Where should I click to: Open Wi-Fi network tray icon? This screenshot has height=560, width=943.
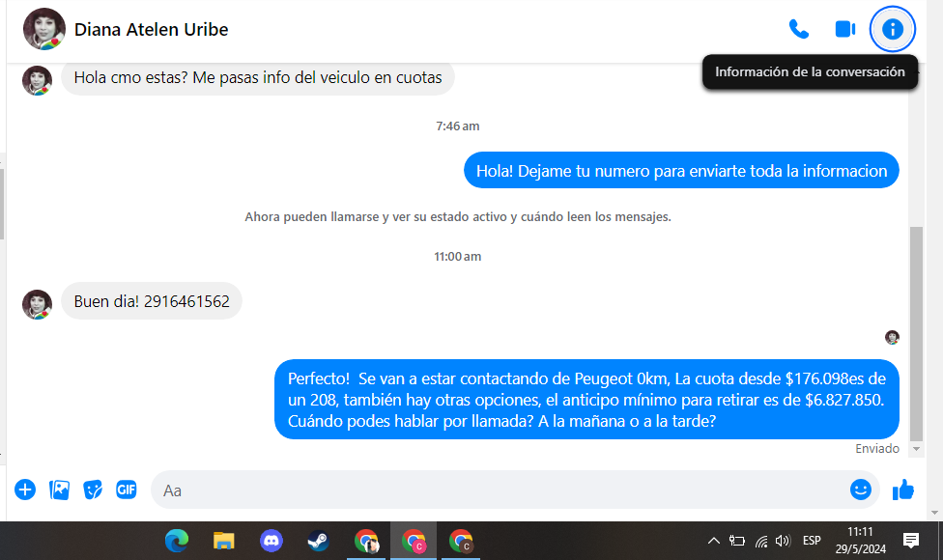761,542
